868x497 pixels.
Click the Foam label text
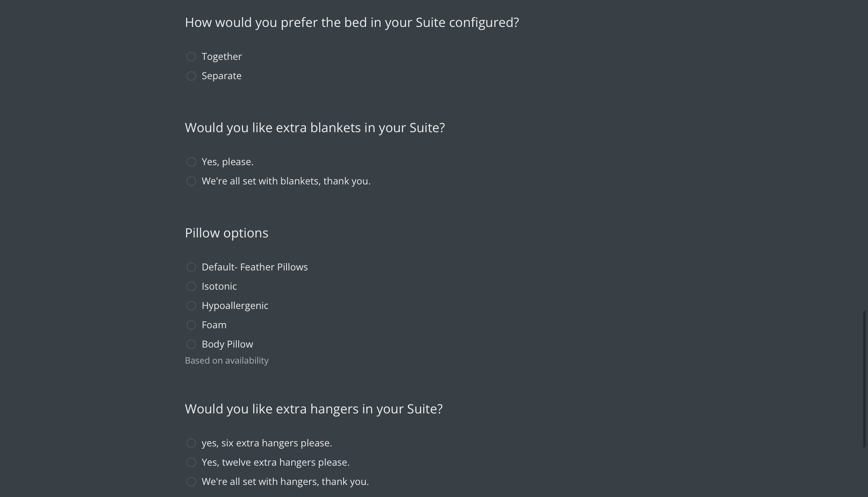click(214, 325)
